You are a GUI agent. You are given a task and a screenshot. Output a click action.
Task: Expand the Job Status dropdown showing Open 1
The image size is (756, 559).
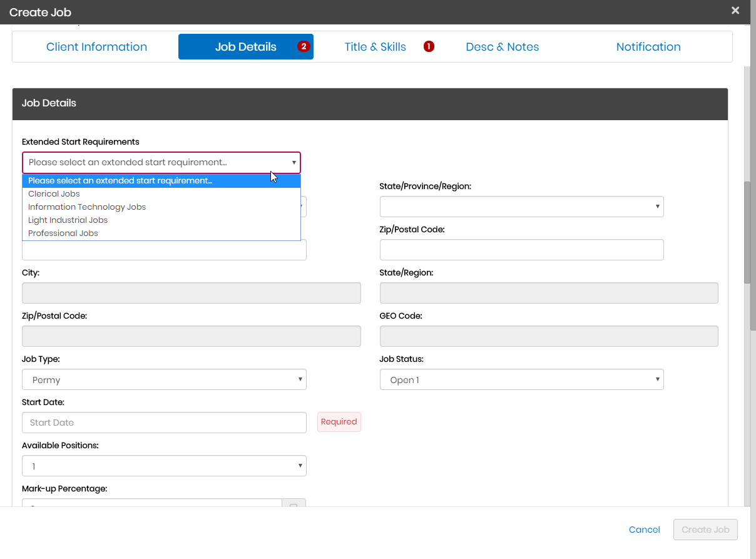pos(521,379)
